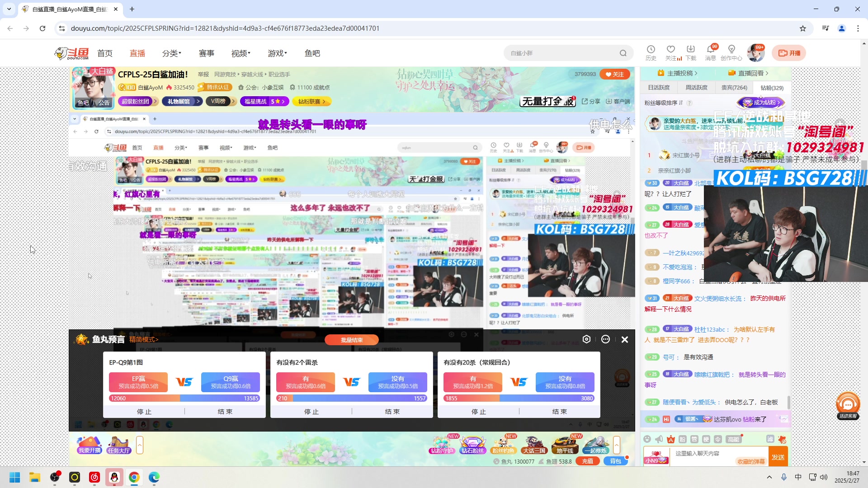
Task: Select the 赛事 nav item
Action: pyautogui.click(x=207, y=53)
